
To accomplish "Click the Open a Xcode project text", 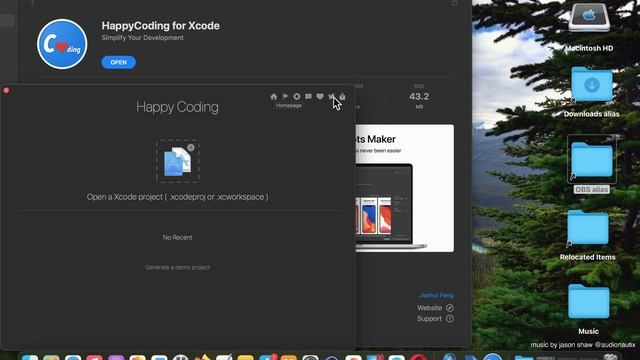I will pos(178,197).
